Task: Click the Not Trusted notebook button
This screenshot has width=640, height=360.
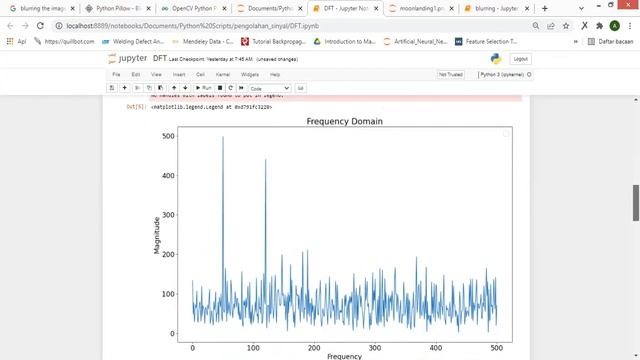Action: pos(451,75)
